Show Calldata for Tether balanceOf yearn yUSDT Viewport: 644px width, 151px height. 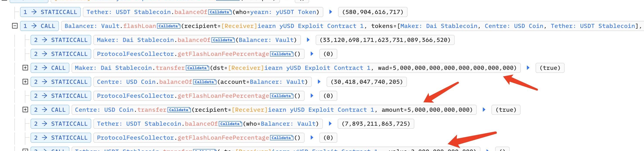(x=219, y=12)
